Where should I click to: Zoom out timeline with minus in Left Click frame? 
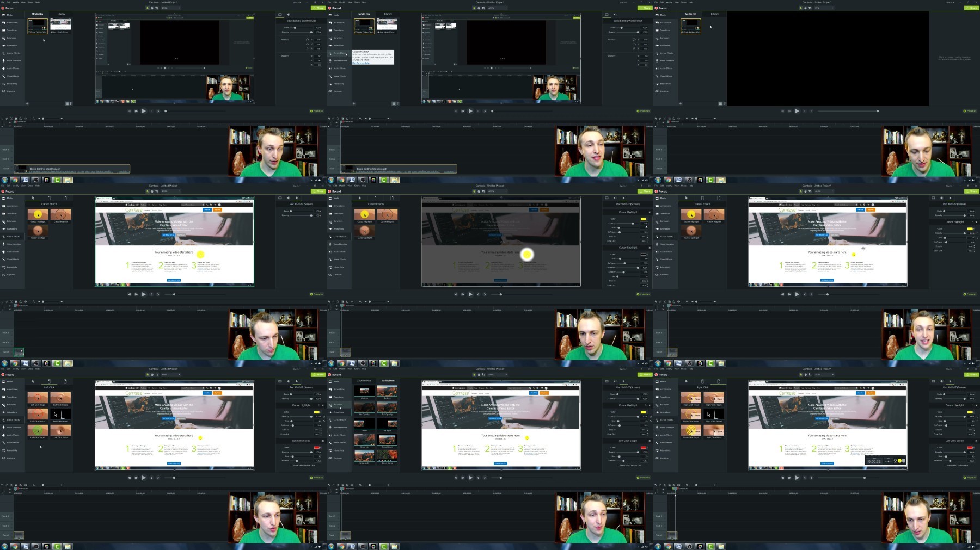(x=39, y=485)
